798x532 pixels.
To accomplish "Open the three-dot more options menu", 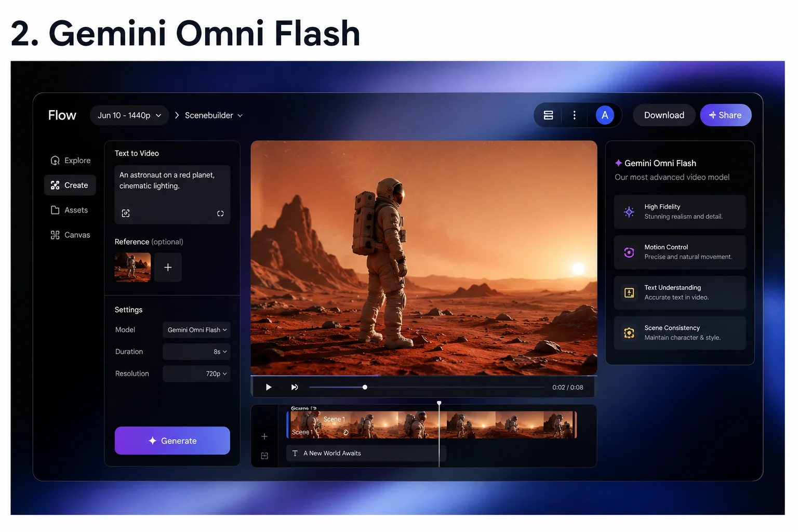I will (x=574, y=115).
